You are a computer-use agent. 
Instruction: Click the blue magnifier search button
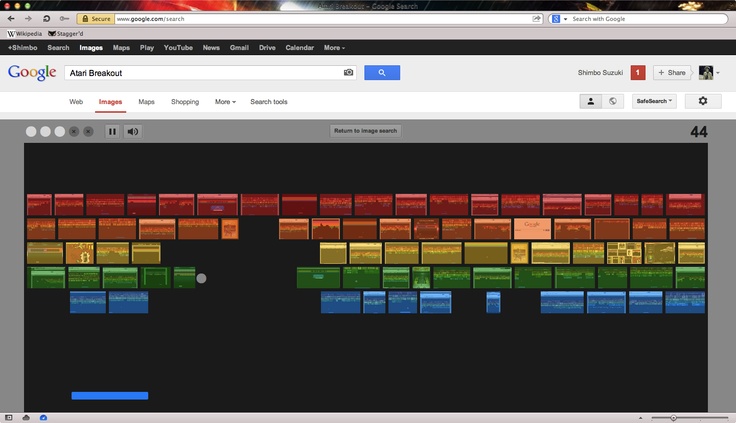pos(382,73)
